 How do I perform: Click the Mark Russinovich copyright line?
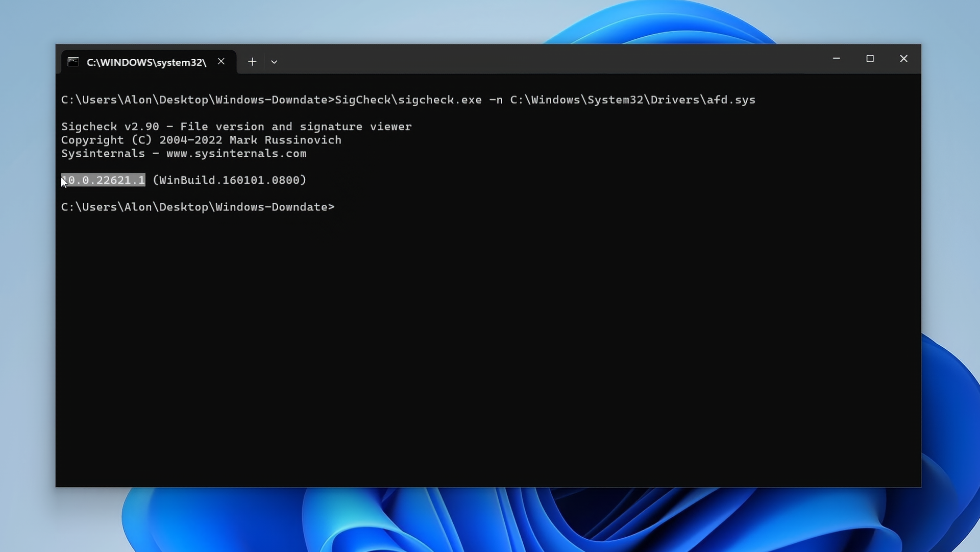coord(201,140)
